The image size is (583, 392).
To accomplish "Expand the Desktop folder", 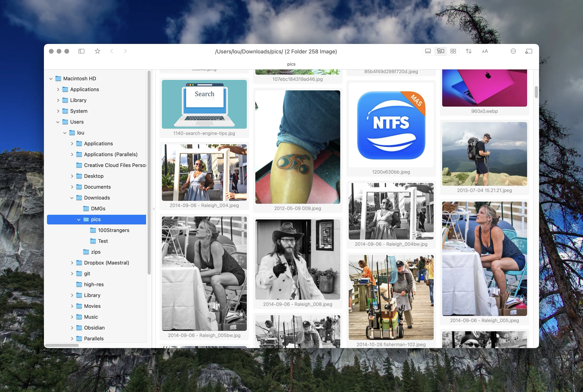I will tap(72, 176).
